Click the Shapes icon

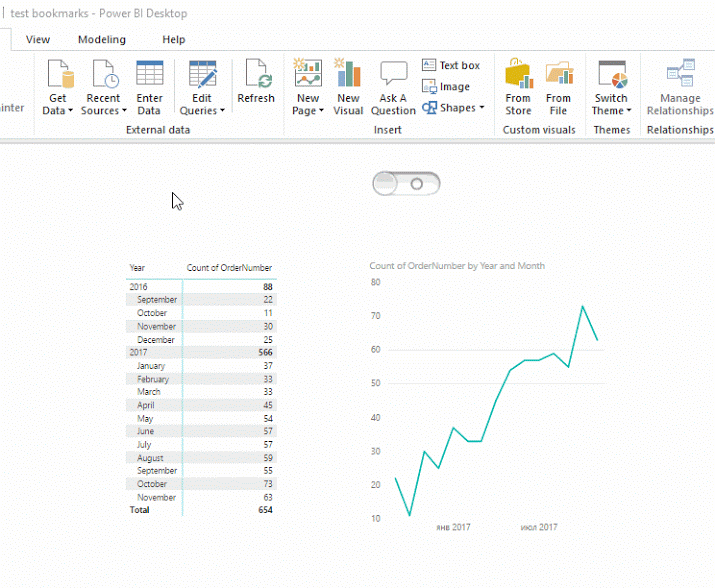429,108
